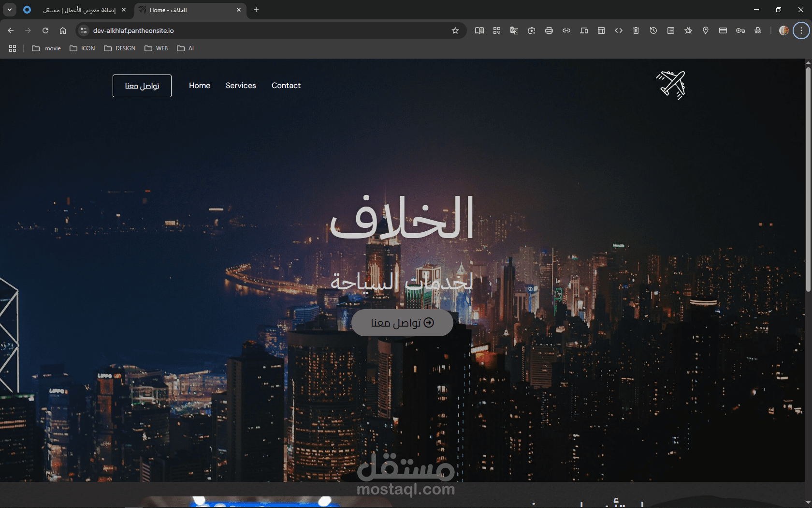
Task: Go forward in browser history
Action: [x=28, y=30]
